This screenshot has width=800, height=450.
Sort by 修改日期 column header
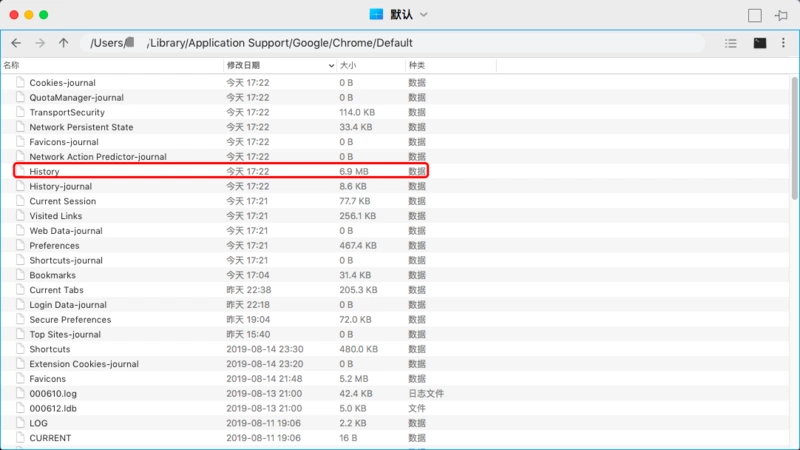coord(243,65)
